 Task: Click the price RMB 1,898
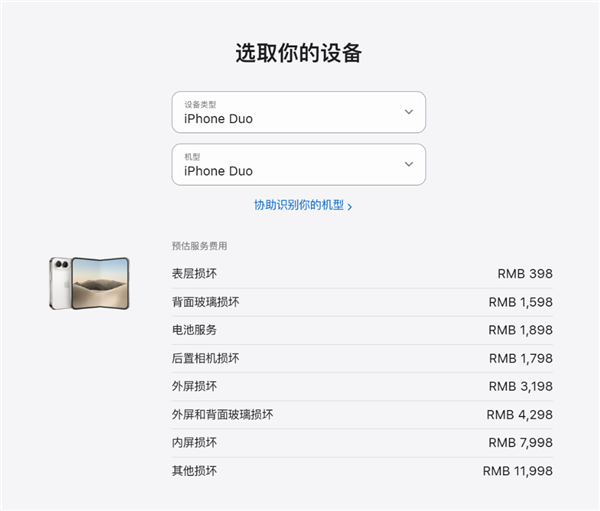pyautogui.click(x=520, y=330)
